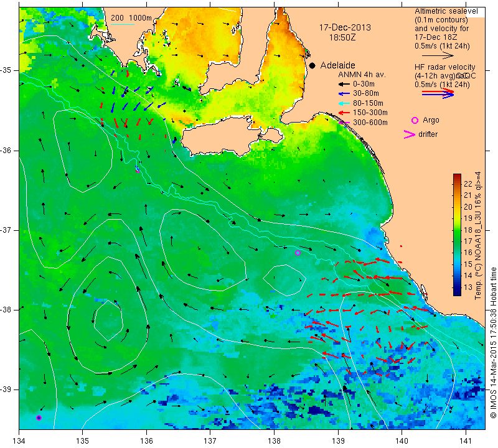498x448 pixels.
Task: Click the '300-600m' depth label
Action: (370, 122)
